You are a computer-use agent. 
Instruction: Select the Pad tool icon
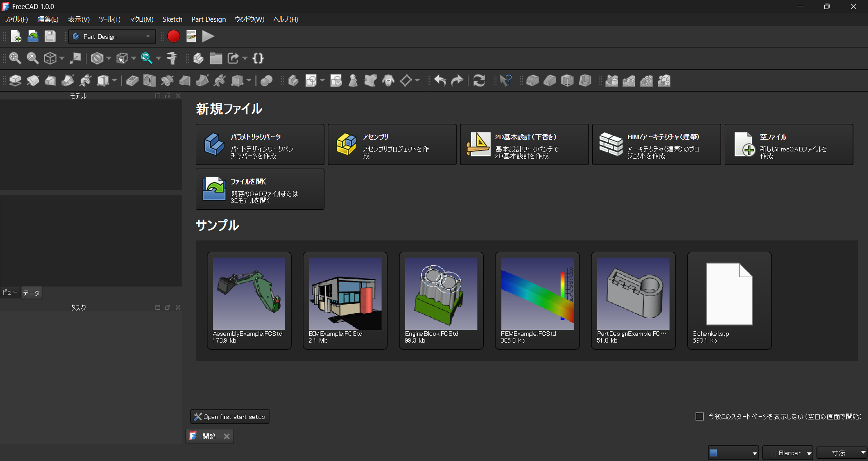click(x=15, y=80)
